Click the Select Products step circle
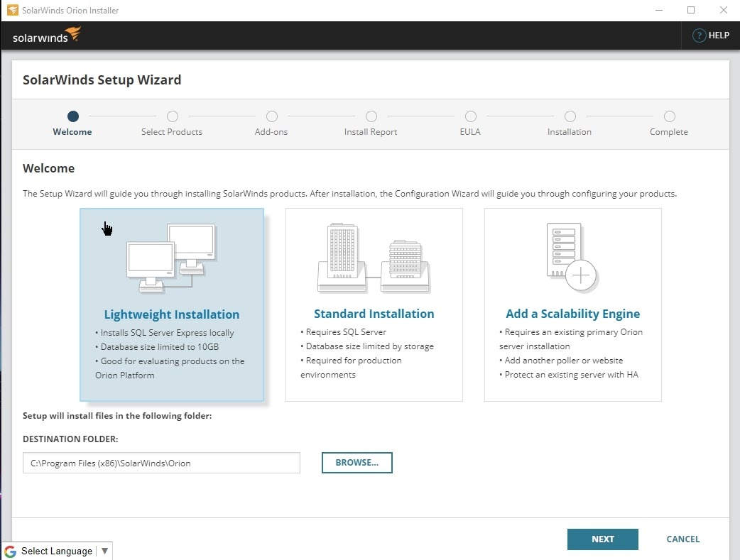The width and height of the screenshot is (740, 560). pyautogui.click(x=173, y=116)
